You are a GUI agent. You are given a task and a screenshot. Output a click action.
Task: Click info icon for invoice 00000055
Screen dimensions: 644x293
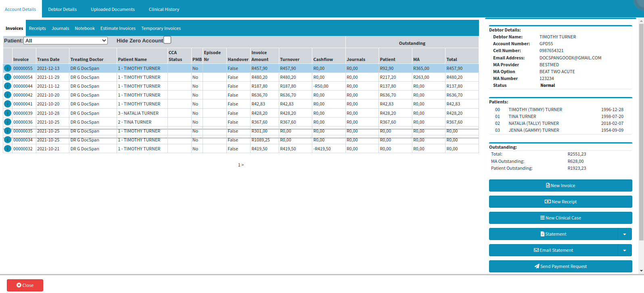[8, 68]
